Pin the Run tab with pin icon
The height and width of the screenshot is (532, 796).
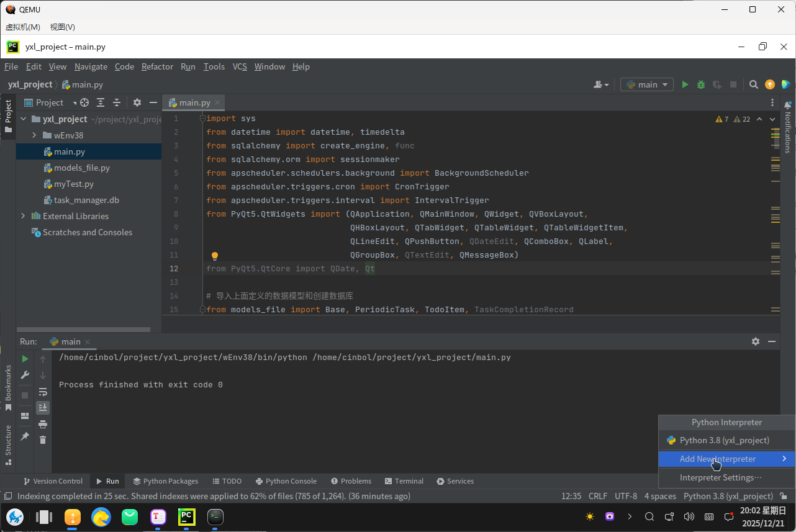click(25, 436)
